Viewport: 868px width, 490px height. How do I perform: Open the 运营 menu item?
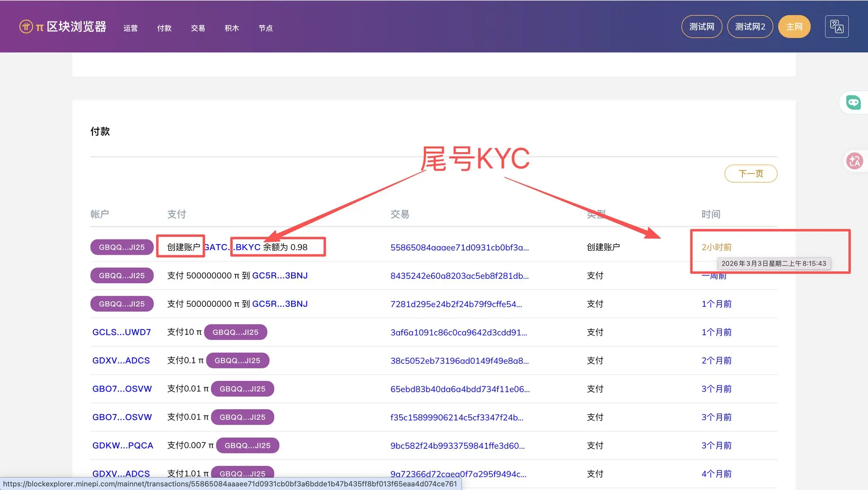click(131, 28)
